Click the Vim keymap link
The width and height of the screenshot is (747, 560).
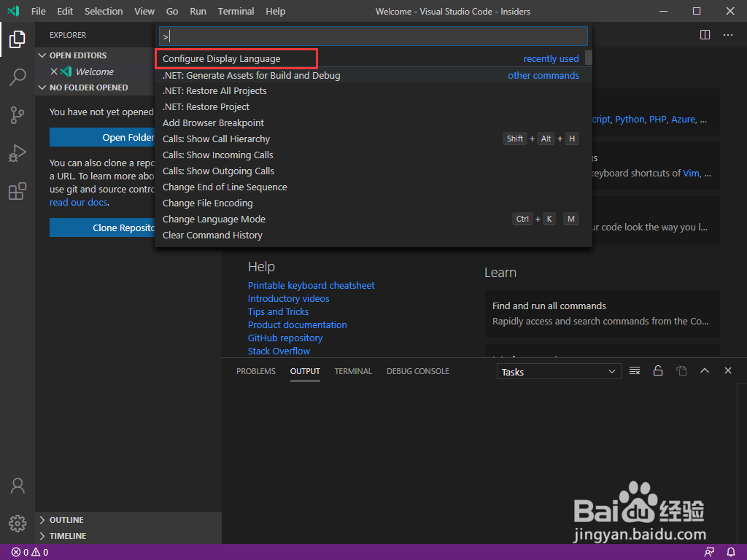coord(692,174)
